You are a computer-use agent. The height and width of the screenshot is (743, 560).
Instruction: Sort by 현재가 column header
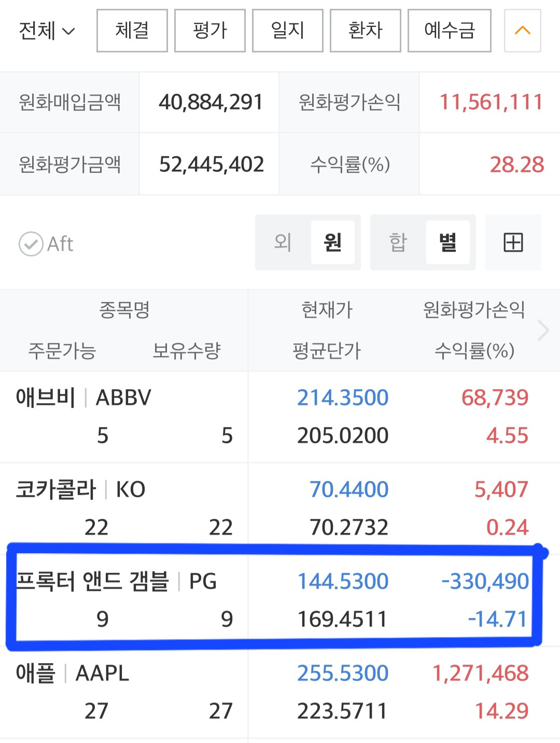pos(327,310)
